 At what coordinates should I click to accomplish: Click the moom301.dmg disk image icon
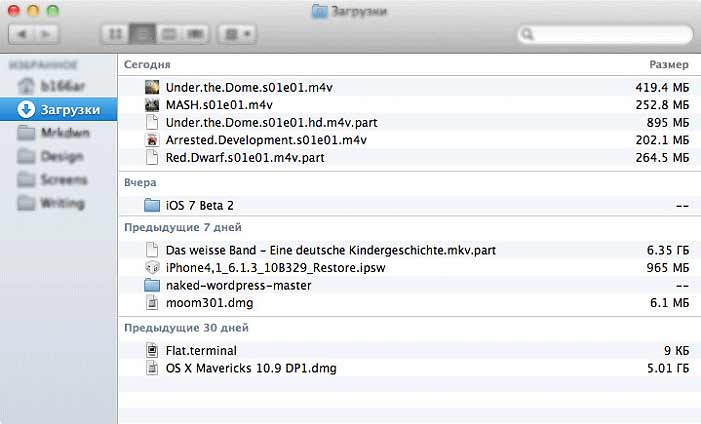click(152, 303)
